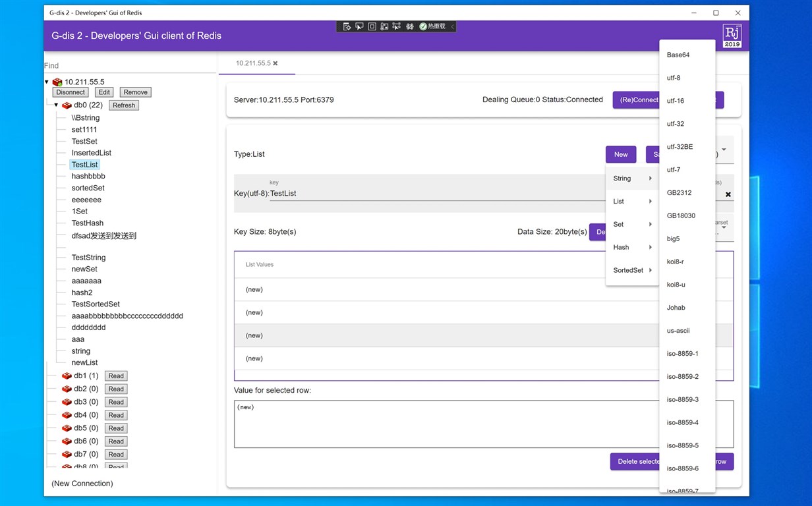Click the db3 database icon
Viewport: 812px width, 506px height.
tap(67, 402)
